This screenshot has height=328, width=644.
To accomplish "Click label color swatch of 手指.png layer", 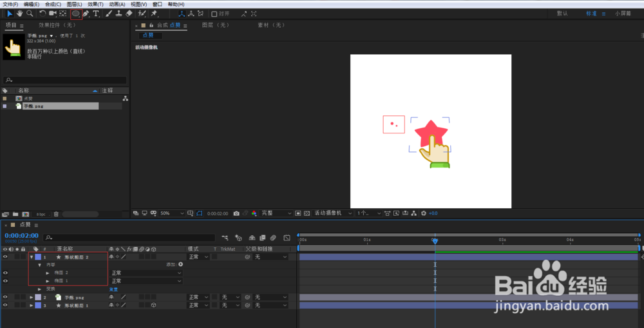I will (x=38, y=297).
